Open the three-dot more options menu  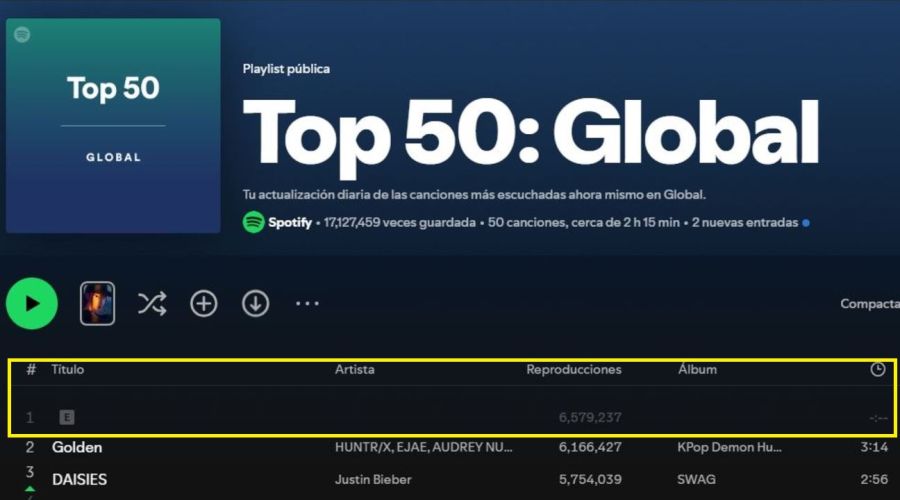(307, 304)
